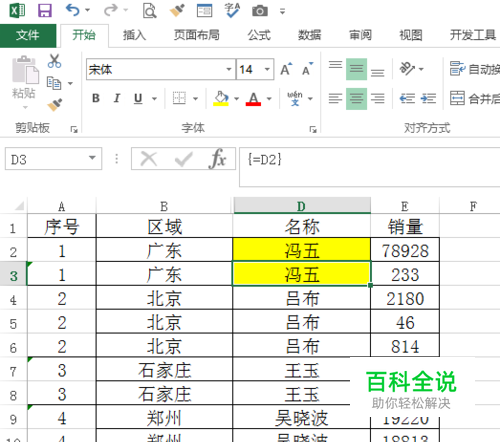Click the Name Box showing D3
Screen dimensions: 500x442
(x=46, y=159)
